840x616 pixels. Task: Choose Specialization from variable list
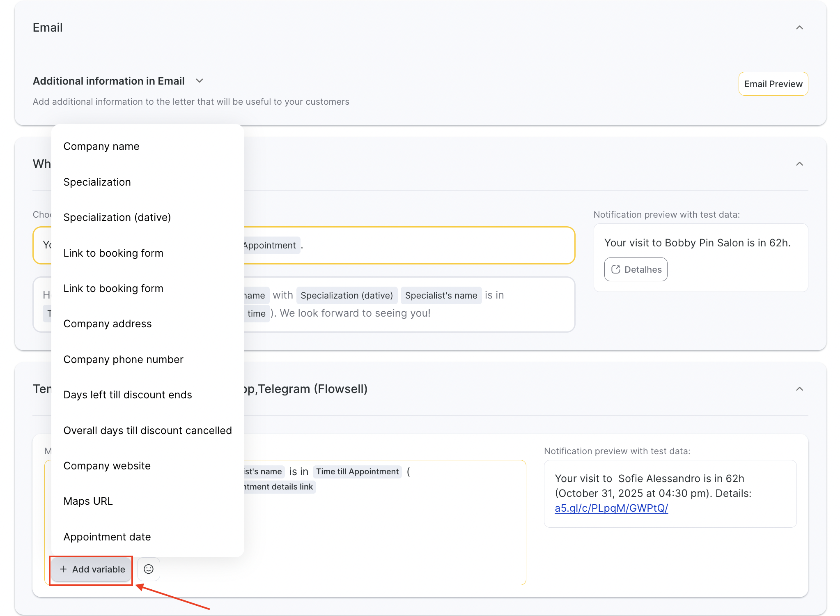tap(97, 182)
